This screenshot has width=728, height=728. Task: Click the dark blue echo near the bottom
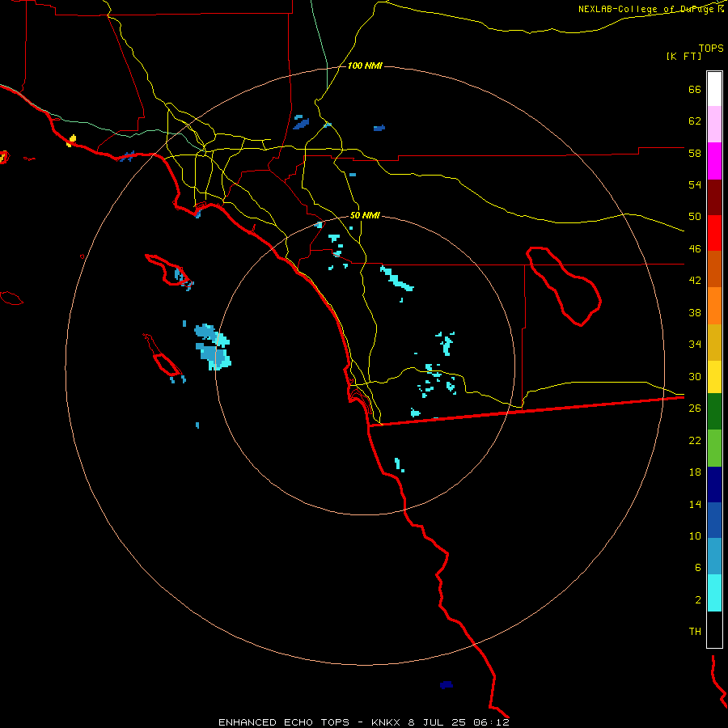click(x=447, y=685)
